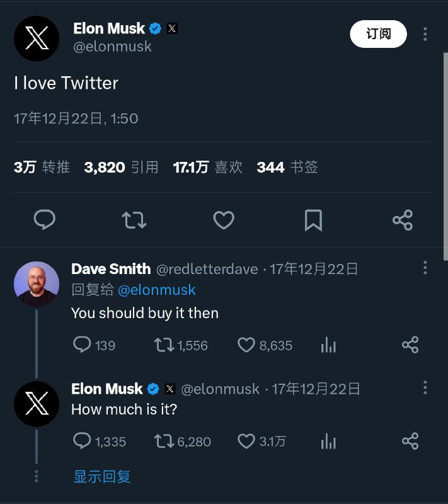Open Dave Smith's profile picture
Viewport: 448px width, 504px height.
37,284
